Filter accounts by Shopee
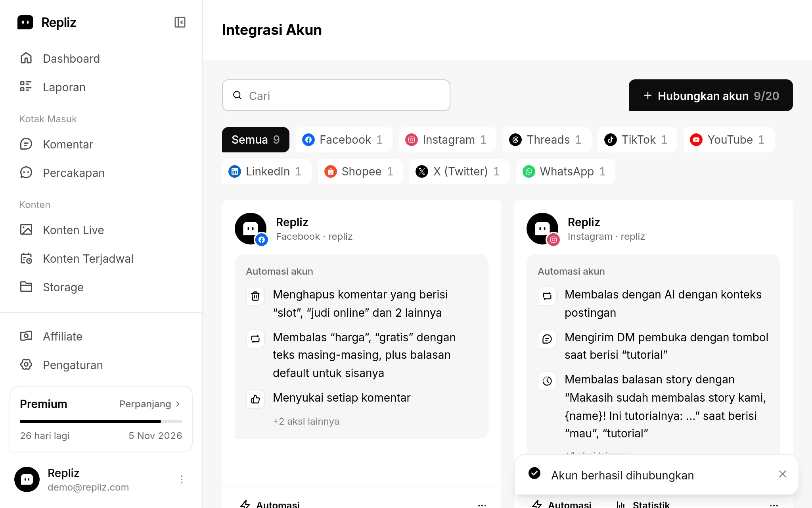This screenshot has width=812, height=508. (360, 171)
